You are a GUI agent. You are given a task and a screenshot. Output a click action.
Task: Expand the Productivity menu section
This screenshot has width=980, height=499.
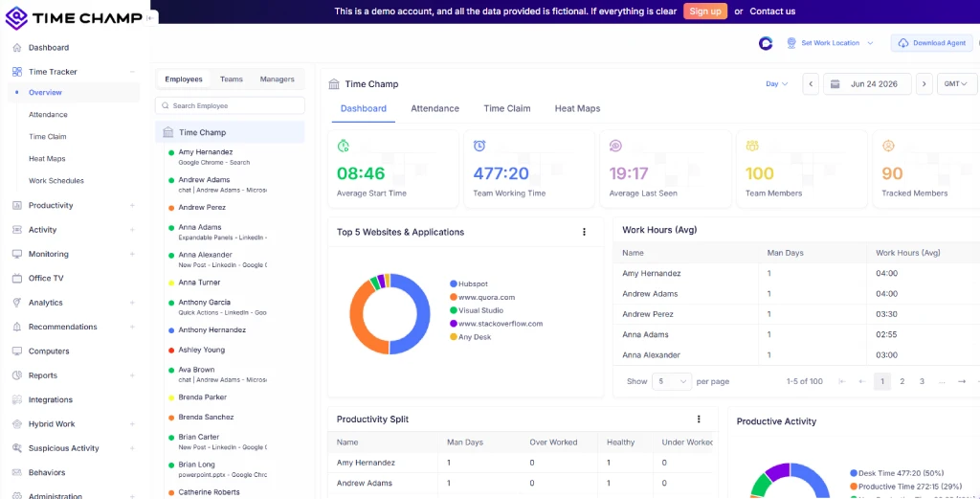(x=132, y=206)
